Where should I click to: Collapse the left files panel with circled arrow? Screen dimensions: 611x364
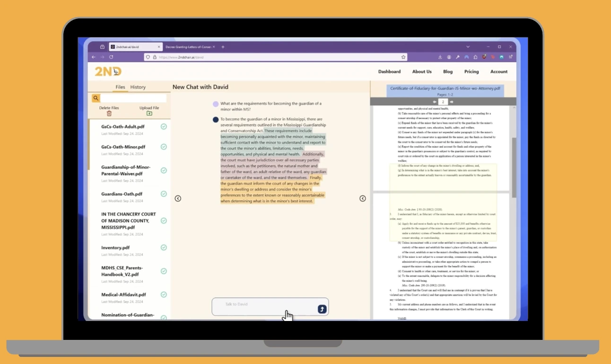[x=178, y=199]
